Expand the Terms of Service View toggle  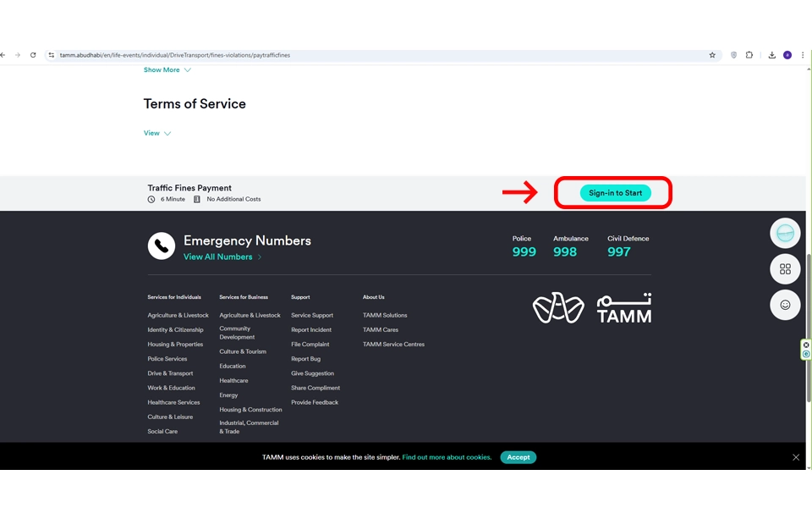coord(157,133)
